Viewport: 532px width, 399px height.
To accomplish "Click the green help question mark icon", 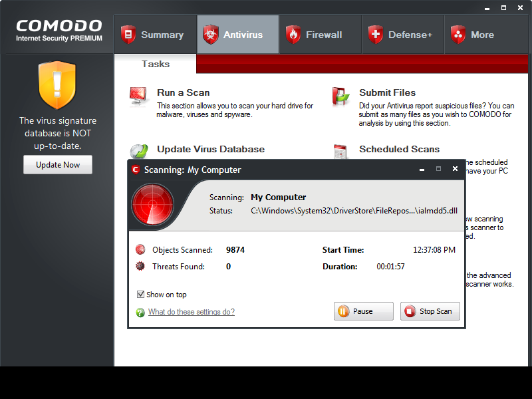I will pyautogui.click(x=140, y=312).
